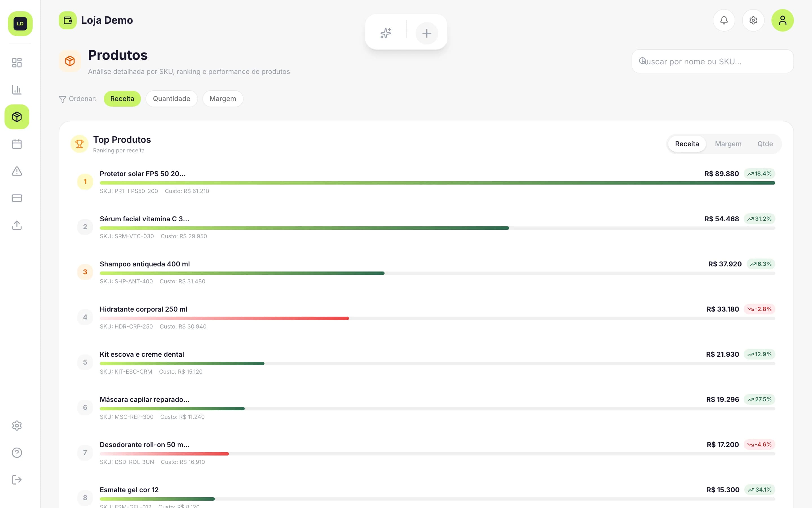
Task: Open the credit card icon in sidebar
Action: (17, 198)
